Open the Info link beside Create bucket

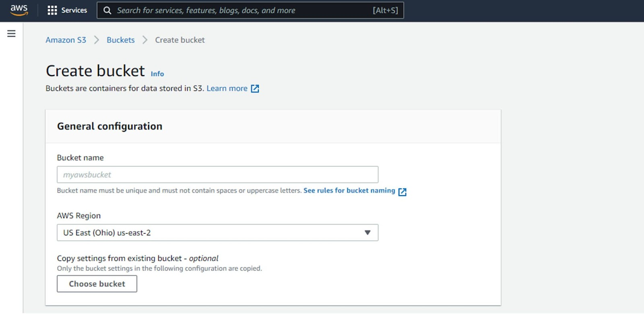[157, 74]
